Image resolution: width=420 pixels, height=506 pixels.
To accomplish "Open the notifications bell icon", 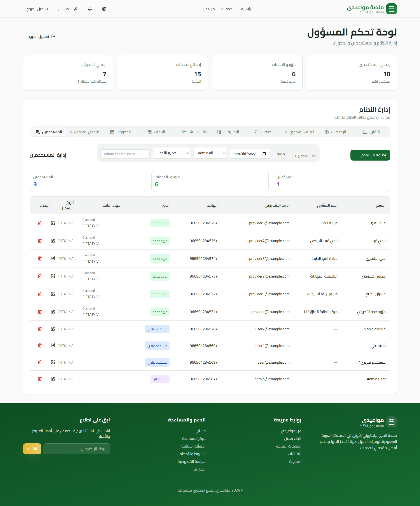I will (90, 9).
